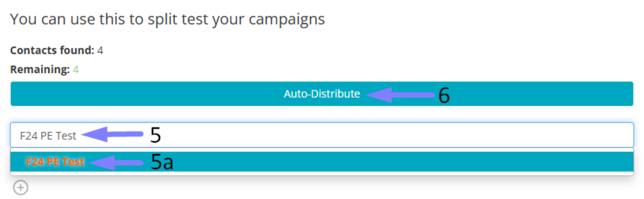Click the Contacts found label
The image size is (644, 199).
pos(52,50)
